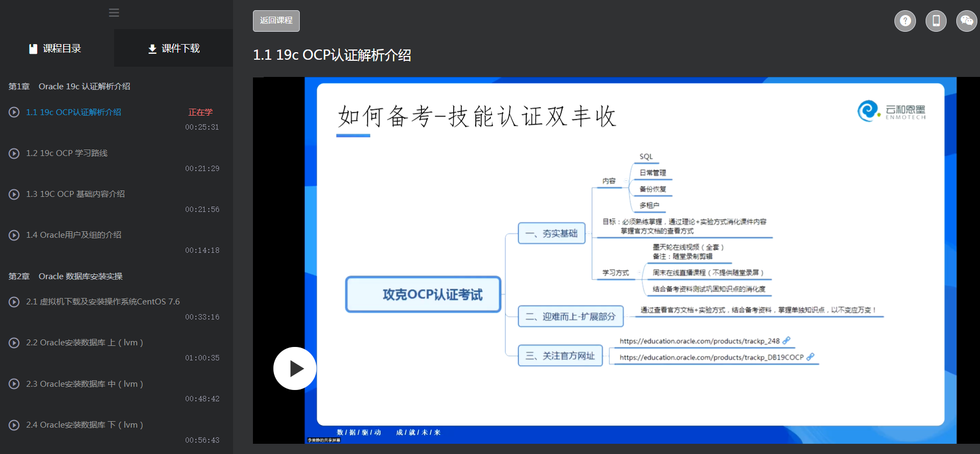Click chapter heading 第1章 Oracle 19c 认证解析介绍
This screenshot has width=980, height=454.
pos(69,87)
